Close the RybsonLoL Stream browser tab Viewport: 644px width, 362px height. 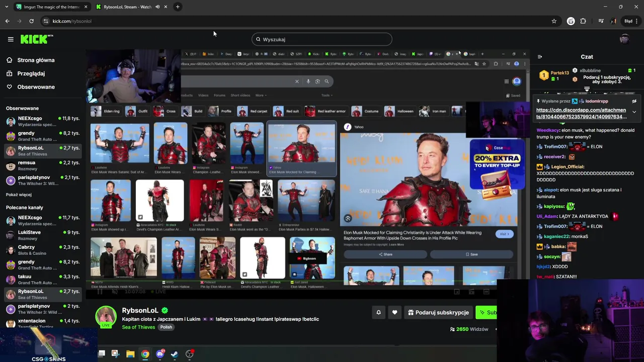(x=166, y=7)
